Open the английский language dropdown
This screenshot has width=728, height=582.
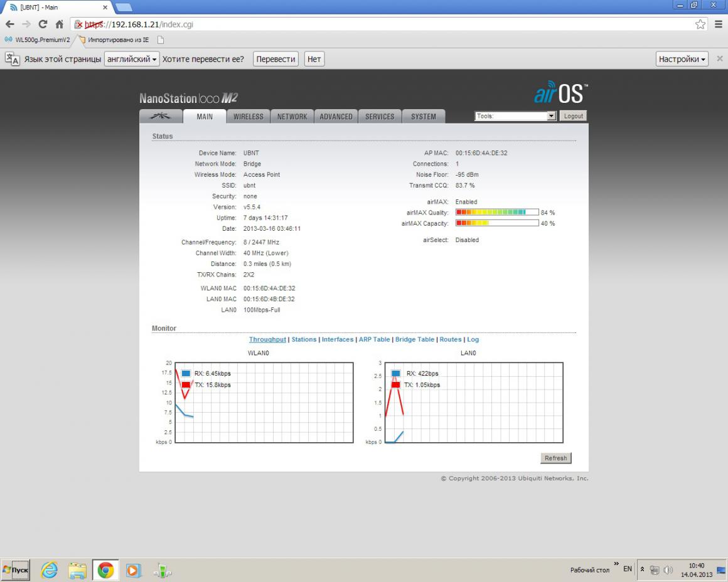pos(132,59)
